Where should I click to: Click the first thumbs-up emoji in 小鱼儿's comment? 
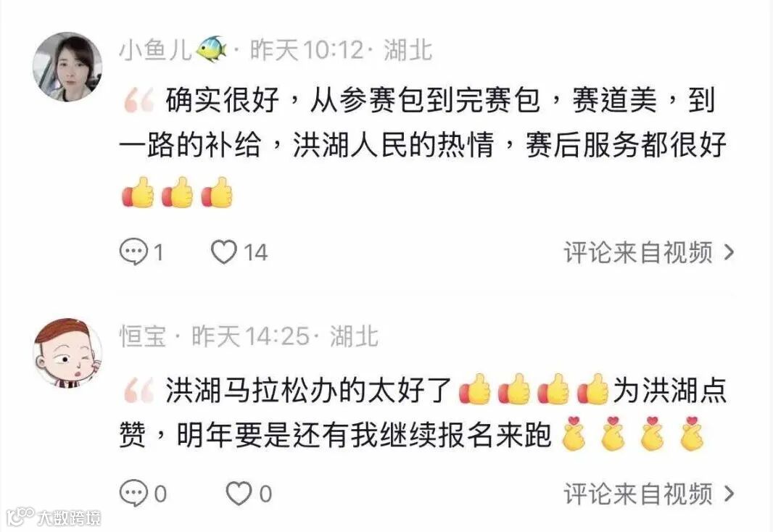pyautogui.click(x=138, y=192)
